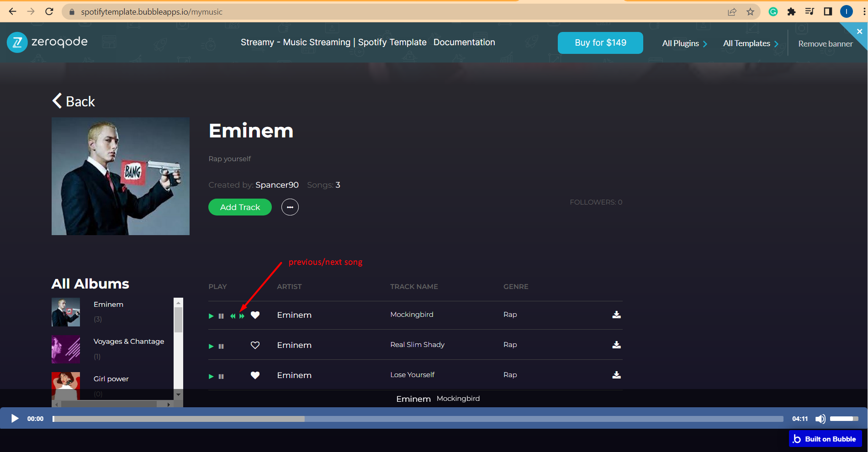Open the Voyages & Chantage album thumbnail
868x452 pixels.
click(x=66, y=349)
